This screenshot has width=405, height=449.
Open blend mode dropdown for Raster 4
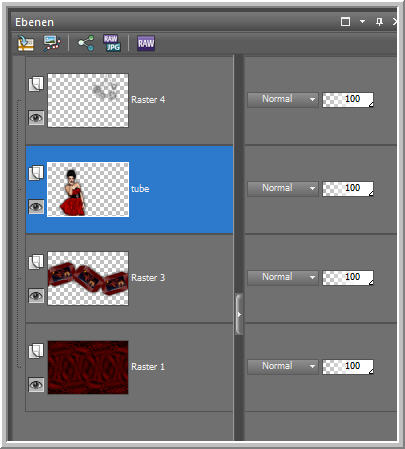tap(283, 99)
